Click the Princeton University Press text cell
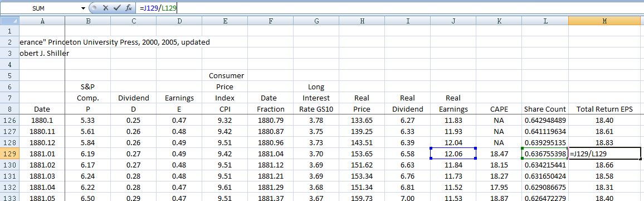 (115, 42)
